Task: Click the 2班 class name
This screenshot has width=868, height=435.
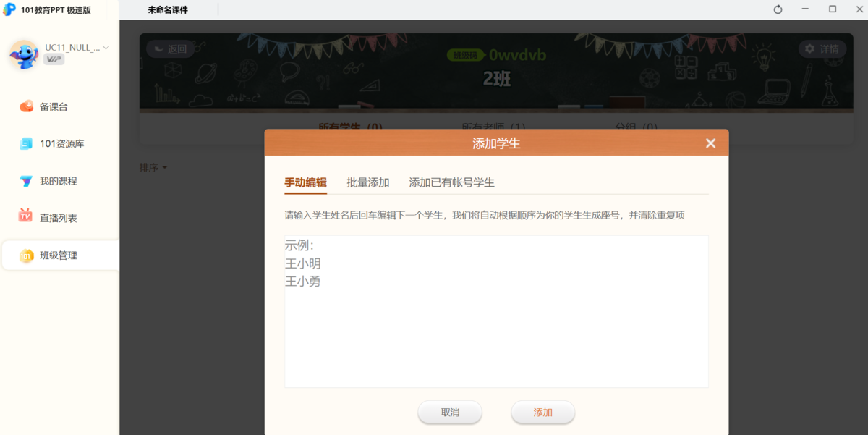Action: click(497, 79)
